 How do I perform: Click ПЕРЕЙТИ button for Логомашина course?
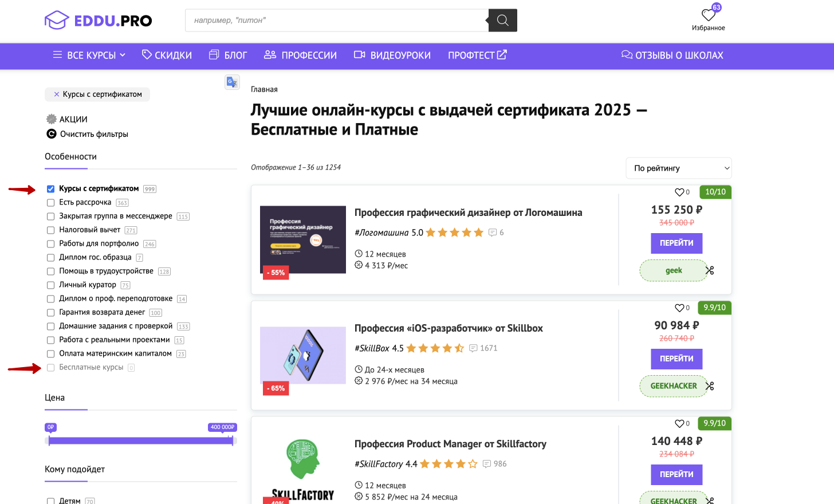click(676, 243)
